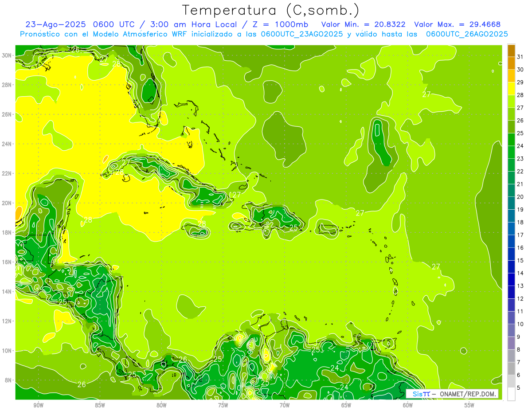532x411 pixels.
Task: Click legend value 31 on the color bar
Action: pos(520,57)
